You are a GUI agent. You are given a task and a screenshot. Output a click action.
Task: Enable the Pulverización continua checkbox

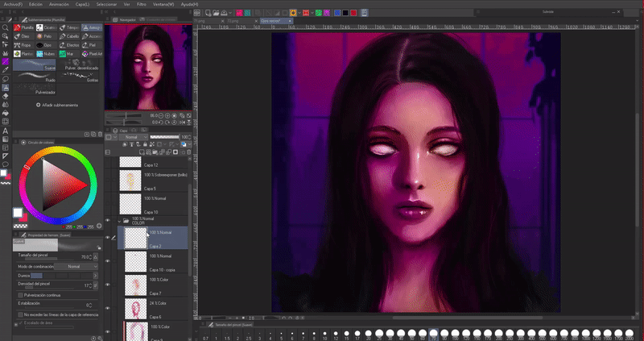(20, 294)
